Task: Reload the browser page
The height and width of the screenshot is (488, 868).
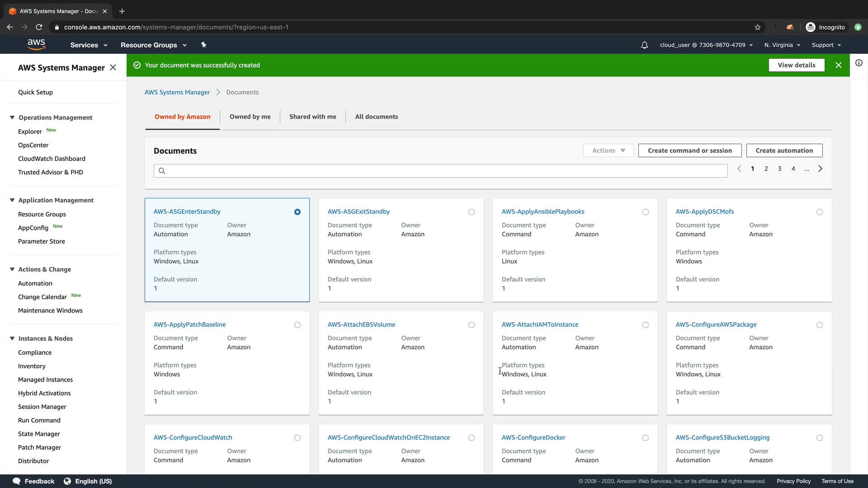Action: pyautogui.click(x=39, y=27)
